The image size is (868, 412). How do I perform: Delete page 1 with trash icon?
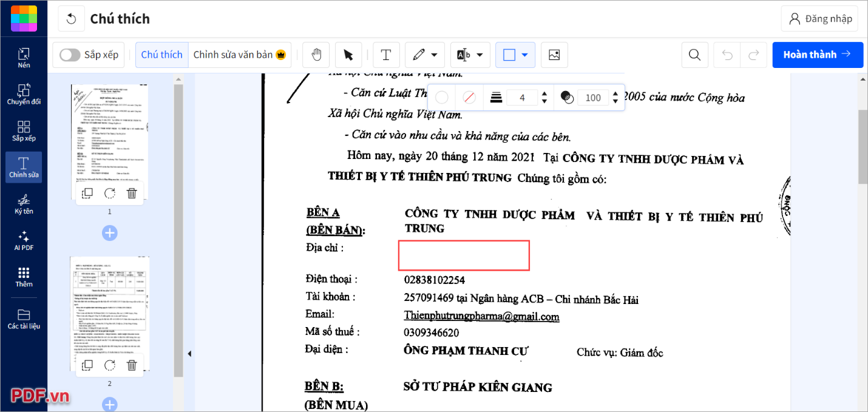click(x=132, y=194)
